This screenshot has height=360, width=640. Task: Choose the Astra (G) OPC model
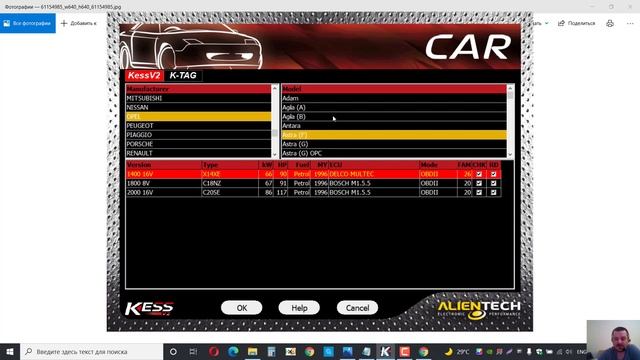[x=394, y=153]
